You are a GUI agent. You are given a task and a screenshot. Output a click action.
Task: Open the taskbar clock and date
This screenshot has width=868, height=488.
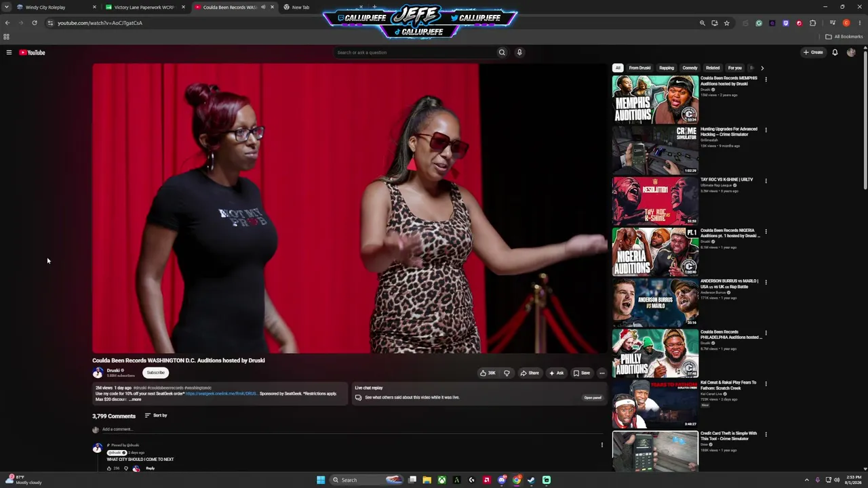tap(852, 480)
